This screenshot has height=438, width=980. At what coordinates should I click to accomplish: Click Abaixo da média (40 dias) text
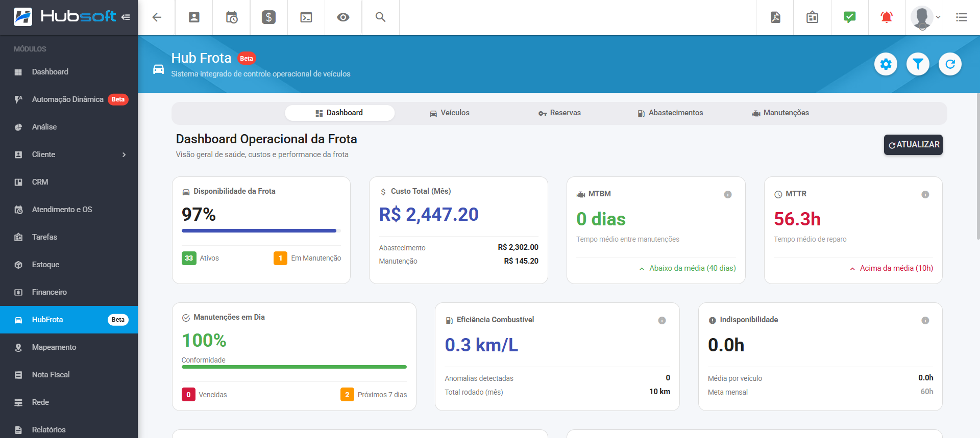[x=692, y=268]
